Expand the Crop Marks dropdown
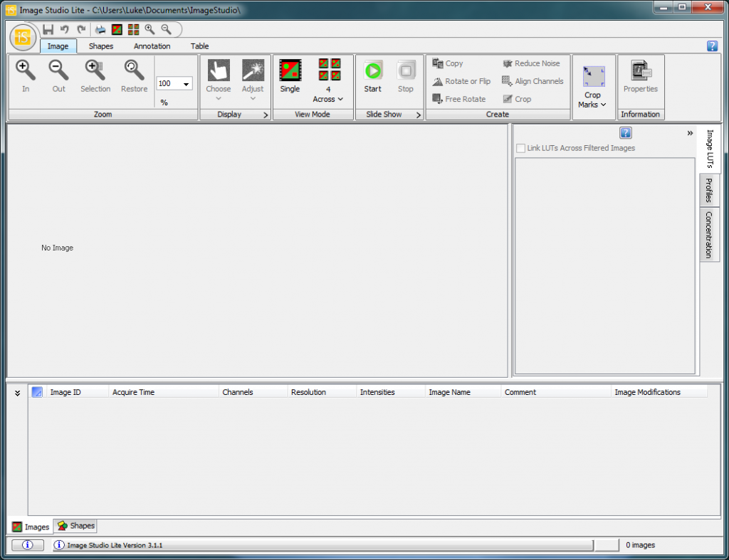Viewport: 729px width, 560px height. [x=603, y=105]
